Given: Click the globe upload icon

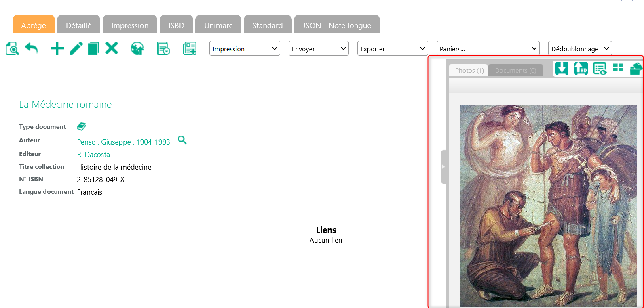Looking at the screenshot, I should [x=137, y=48].
